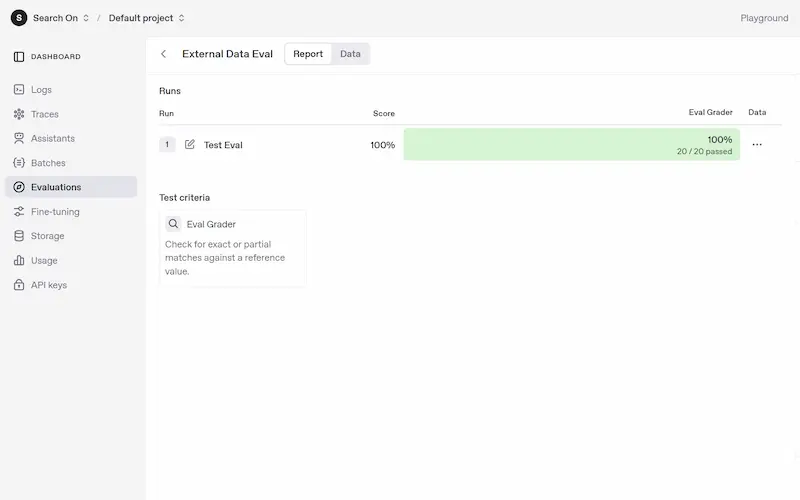This screenshot has height=500, width=800.
Task: Click the Traces icon in sidebar
Action: coord(19,114)
